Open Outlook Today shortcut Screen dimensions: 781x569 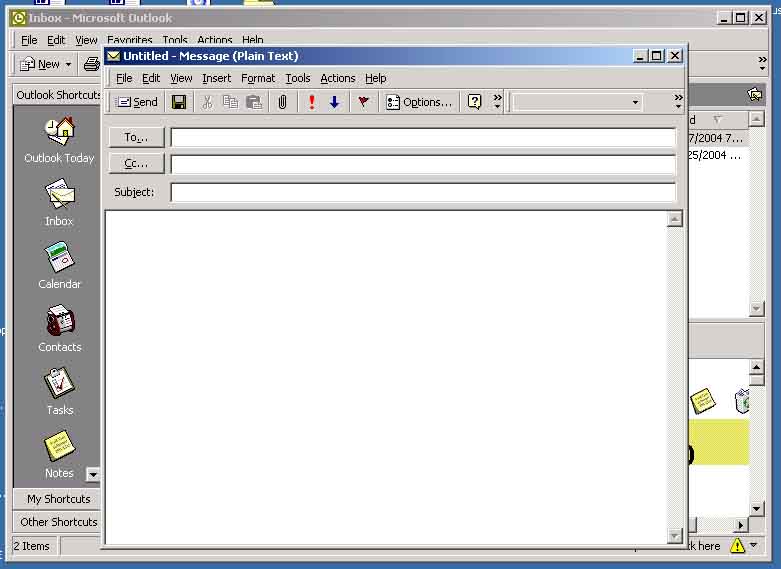point(59,141)
